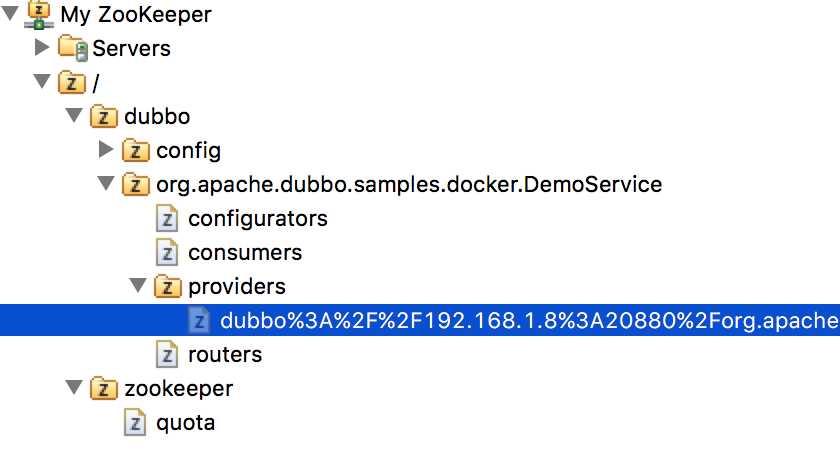The image size is (840, 452).
Task: Click the consumers znode file icon
Action: click(x=167, y=252)
